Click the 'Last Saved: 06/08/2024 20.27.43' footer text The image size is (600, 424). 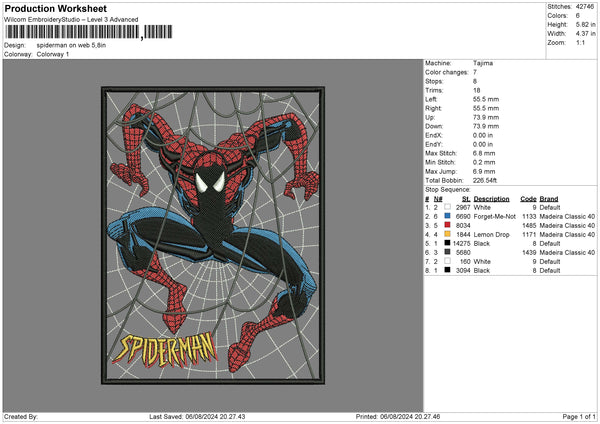197,416
